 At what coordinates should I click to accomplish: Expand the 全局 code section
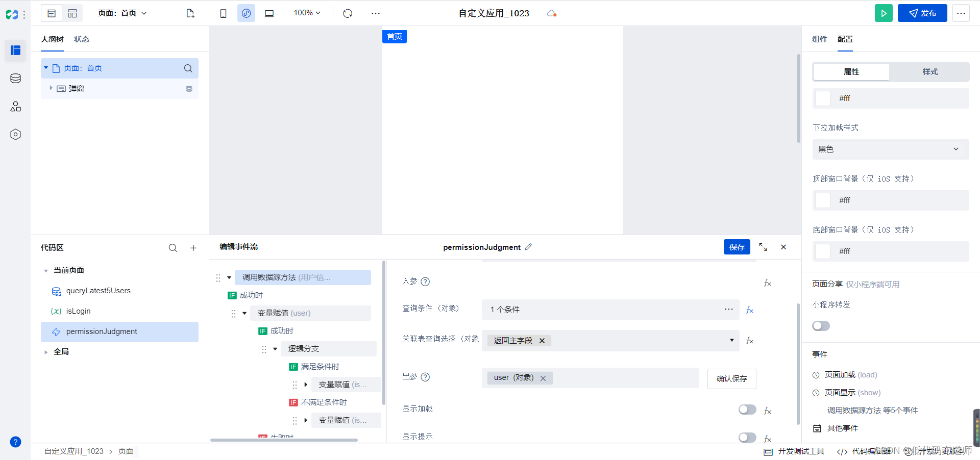tap(46, 352)
